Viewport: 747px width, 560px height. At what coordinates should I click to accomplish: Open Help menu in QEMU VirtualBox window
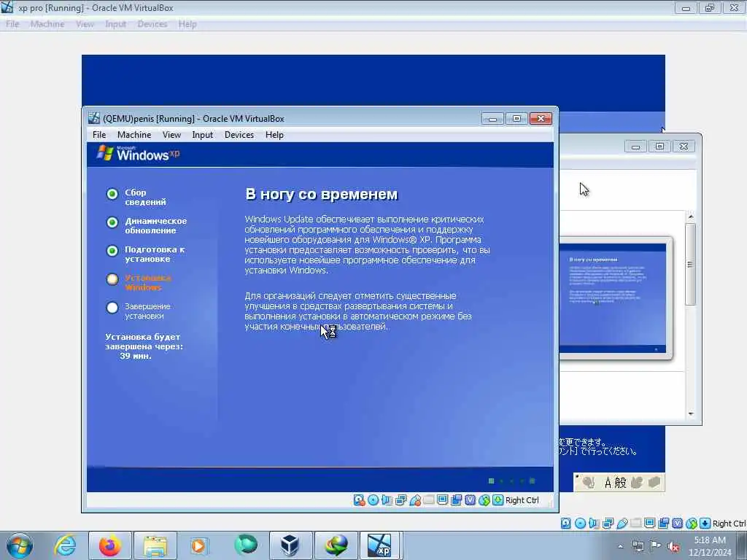(x=274, y=135)
